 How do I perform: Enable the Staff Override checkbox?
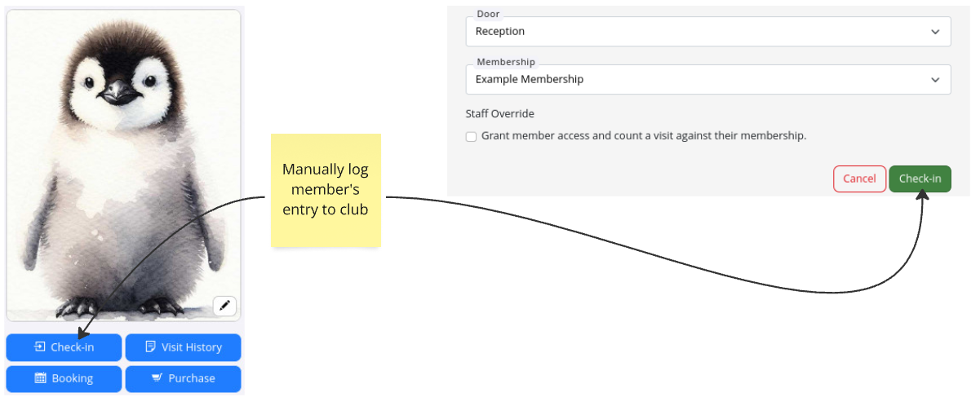(x=471, y=137)
